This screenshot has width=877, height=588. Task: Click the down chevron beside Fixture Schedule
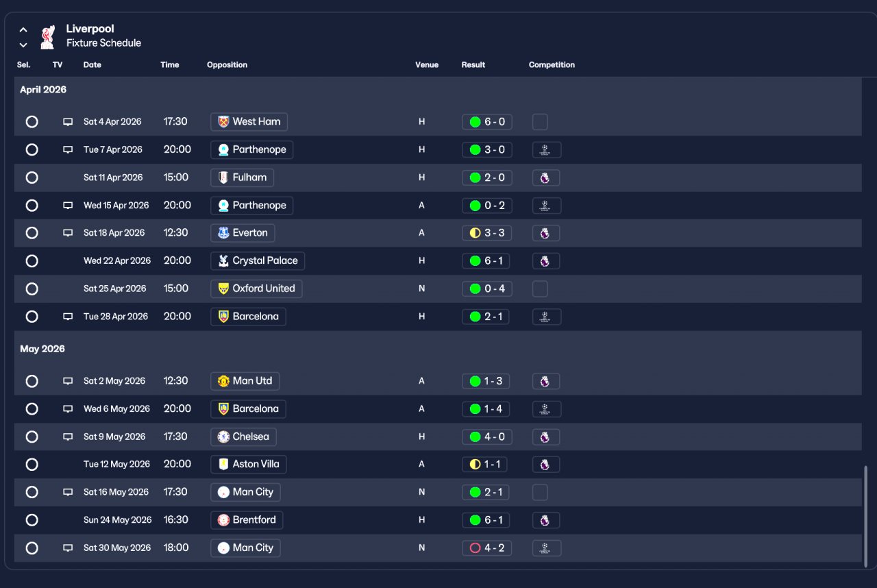tap(23, 45)
